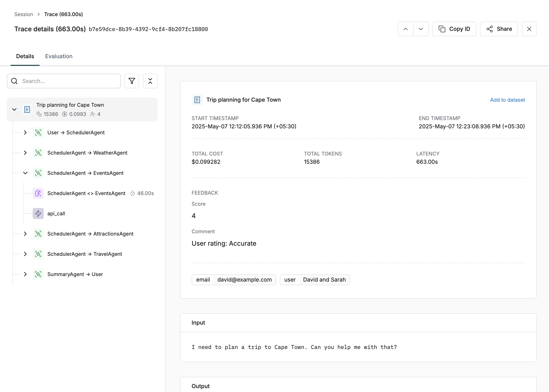Collapse the Trip planning for Cape Town root

[x=14, y=110]
